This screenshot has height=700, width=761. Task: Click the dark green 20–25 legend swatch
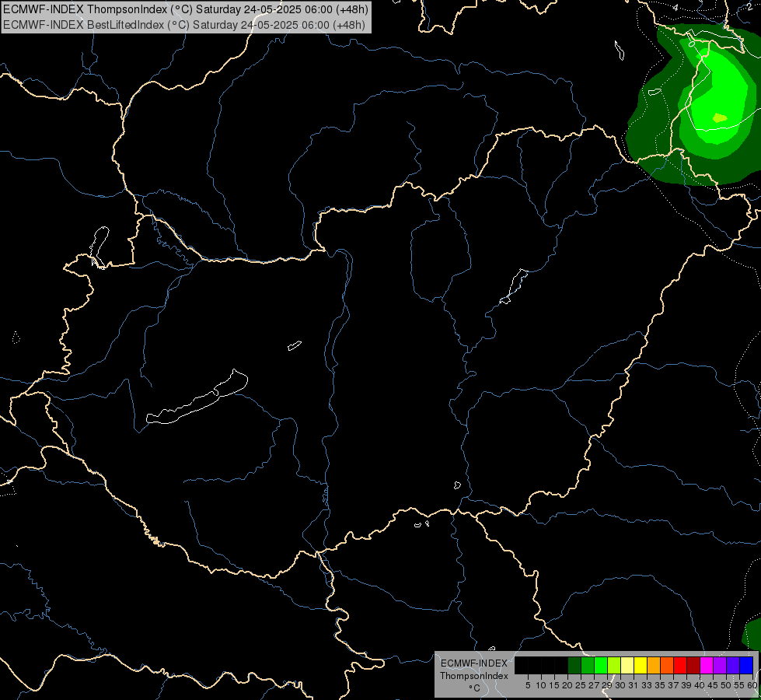point(574,665)
